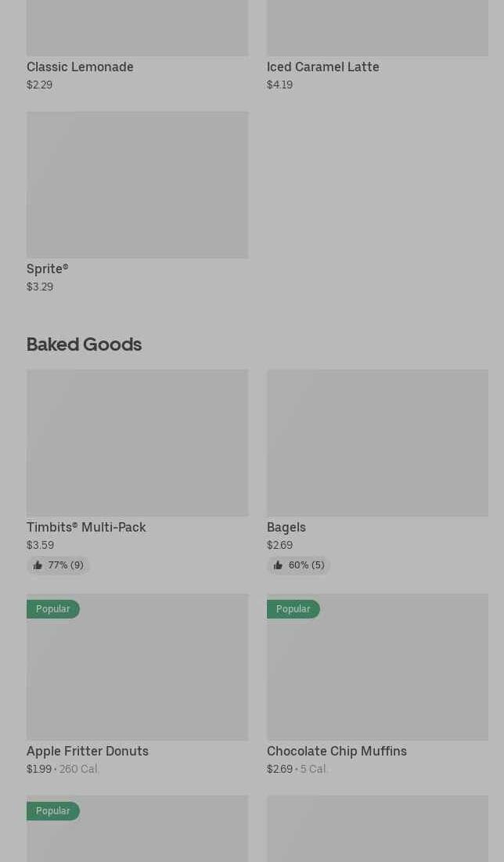Viewport: 504px width, 862px height.
Task: Click thumbs-up icon under Timbits Multi-Pack
Action: [38, 565]
